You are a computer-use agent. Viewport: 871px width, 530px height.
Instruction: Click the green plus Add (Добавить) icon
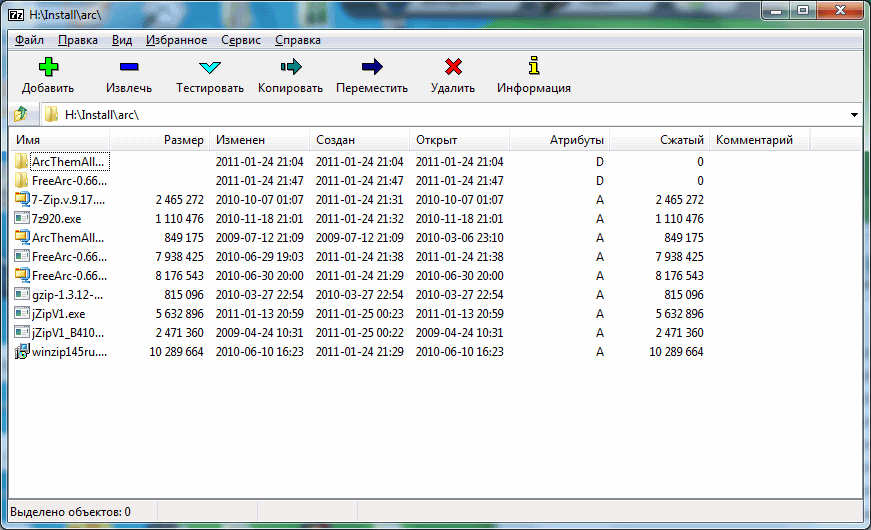[48, 67]
